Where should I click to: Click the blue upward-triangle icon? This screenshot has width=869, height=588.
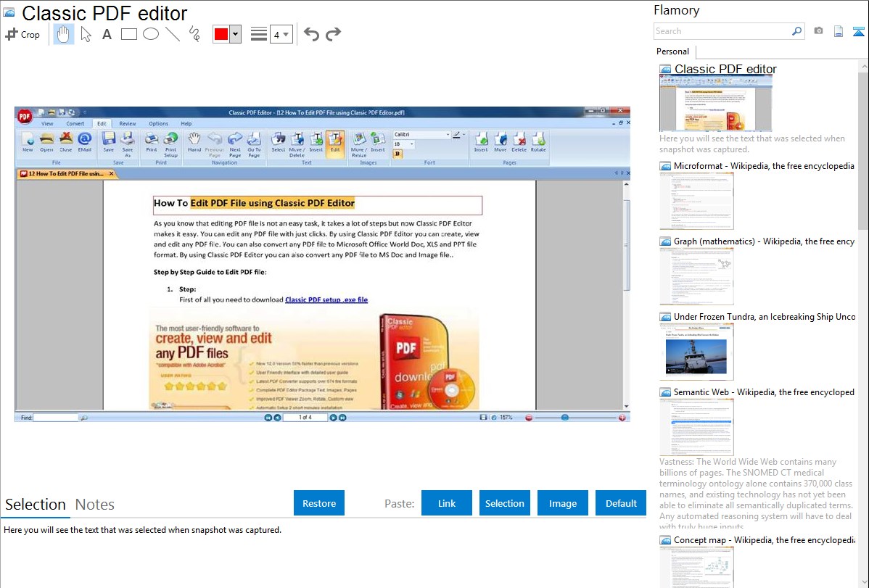click(x=858, y=32)
